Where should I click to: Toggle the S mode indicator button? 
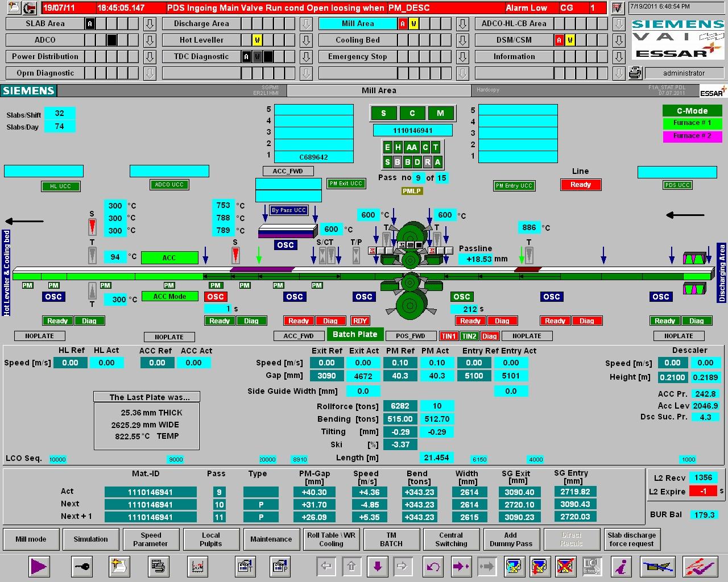point(383,113)
